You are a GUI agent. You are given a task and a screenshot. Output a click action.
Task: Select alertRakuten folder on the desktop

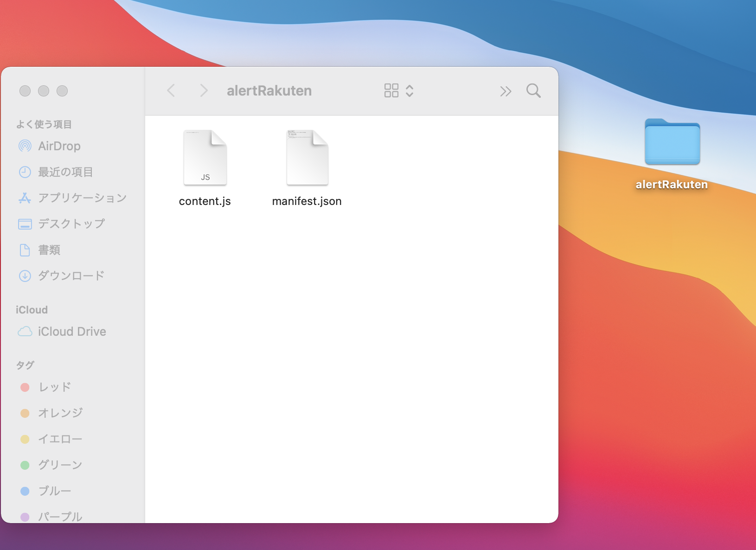coord(673,142)
